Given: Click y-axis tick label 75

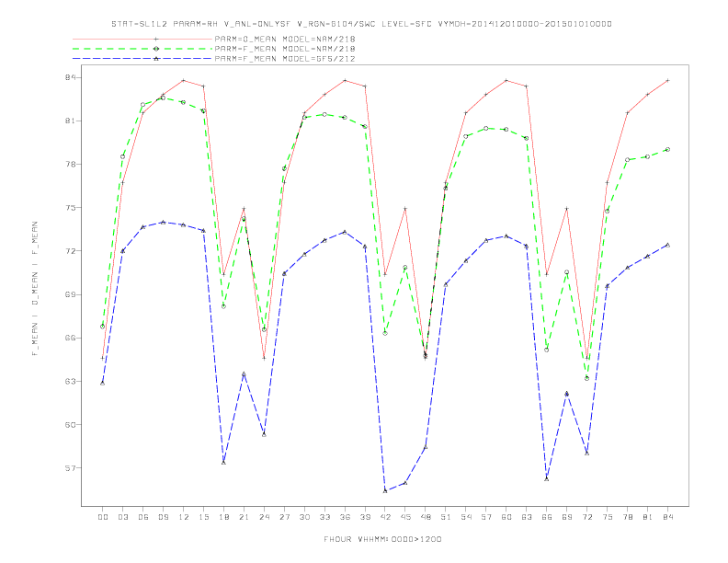Looking at the screenshot, I should [x=71, y=208].
